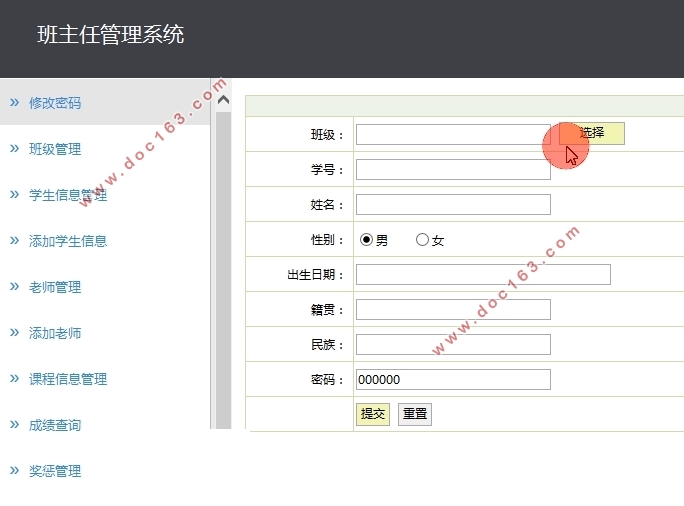Click the 班主任管理系统 header title

[x=111, y=34]
